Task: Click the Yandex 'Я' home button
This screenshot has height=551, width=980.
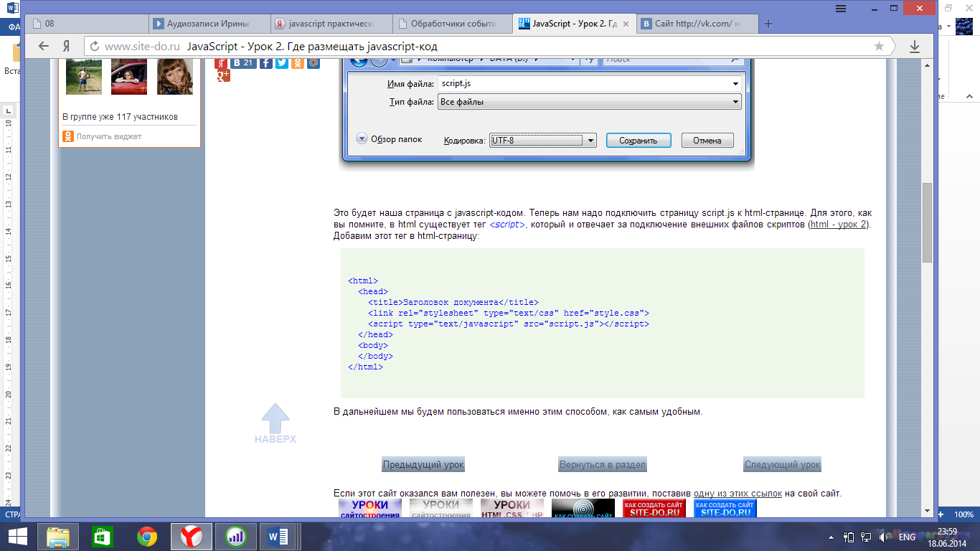Action: pyautogui.click(x=66, y=46)
